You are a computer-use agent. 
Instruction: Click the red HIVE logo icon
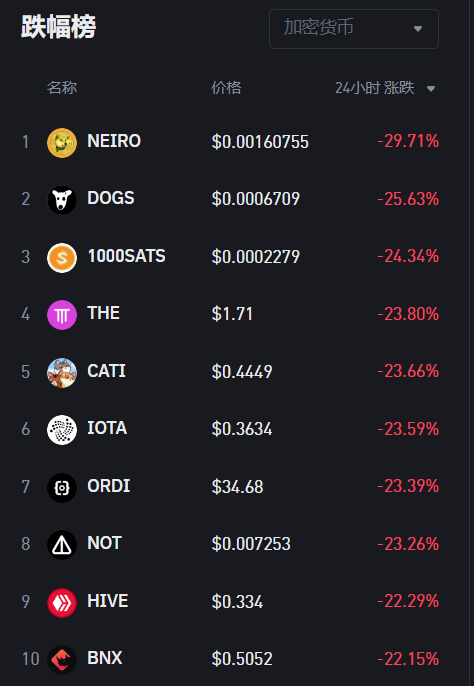coord(62,603)
